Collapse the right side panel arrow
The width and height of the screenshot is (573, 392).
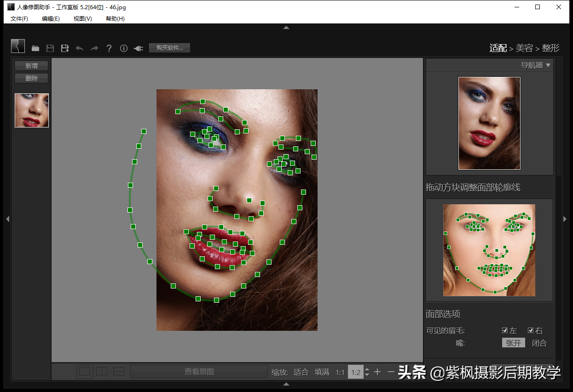click(565, 219)
